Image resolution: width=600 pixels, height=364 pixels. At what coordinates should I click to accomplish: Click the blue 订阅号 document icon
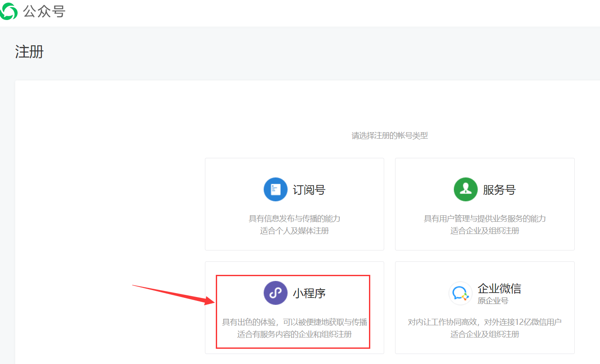pyautogui.click(x=275, y=189)
